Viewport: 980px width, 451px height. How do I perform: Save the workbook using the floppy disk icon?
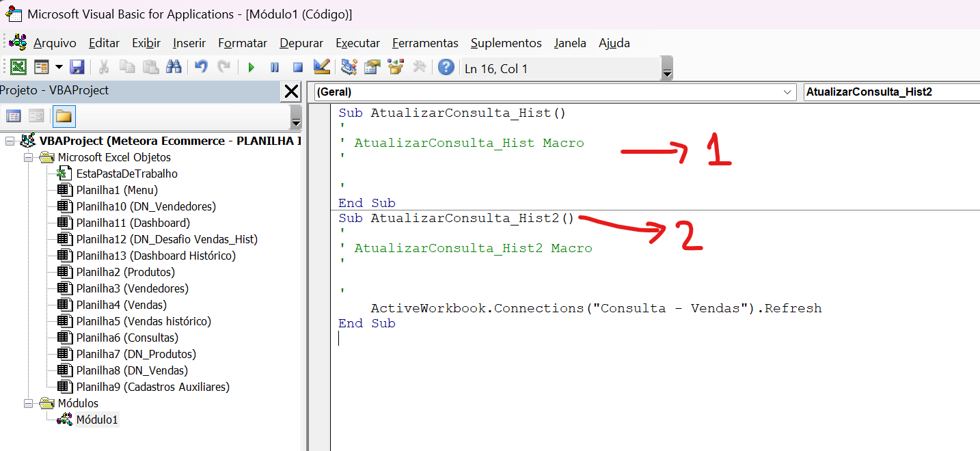(77, 68)
